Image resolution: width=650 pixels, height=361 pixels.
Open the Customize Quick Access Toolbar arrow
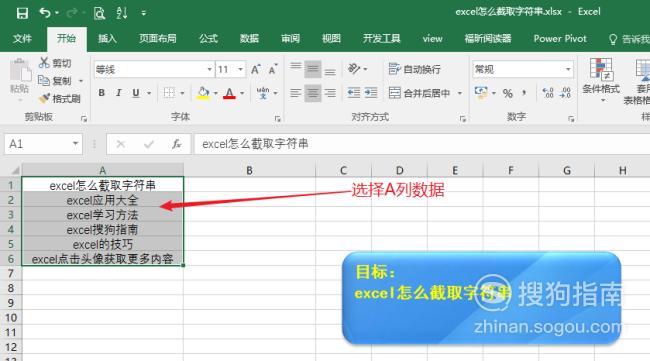click(143, 13)
